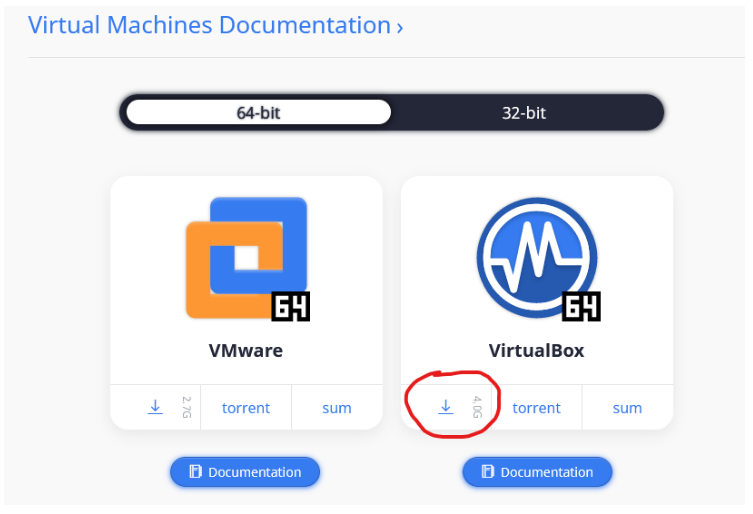Download the VMware image via arrow icon
753x514 pixels.
point(155,407)
